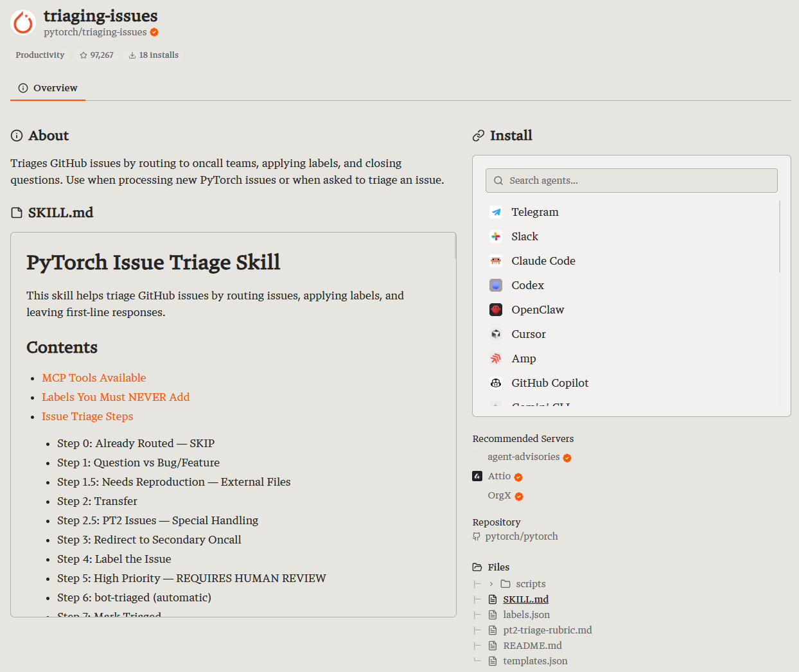Screen dimensions: 799x672
Task: Click the Telegram icon
Action: pos(496,212)
